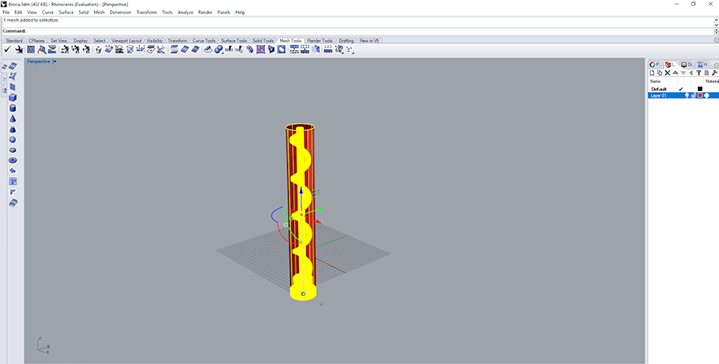Select the mesh ellipsoid tool in sidebar
This screenshot has height=364, width=719.
pyautogui.click(x=13, y=150)
